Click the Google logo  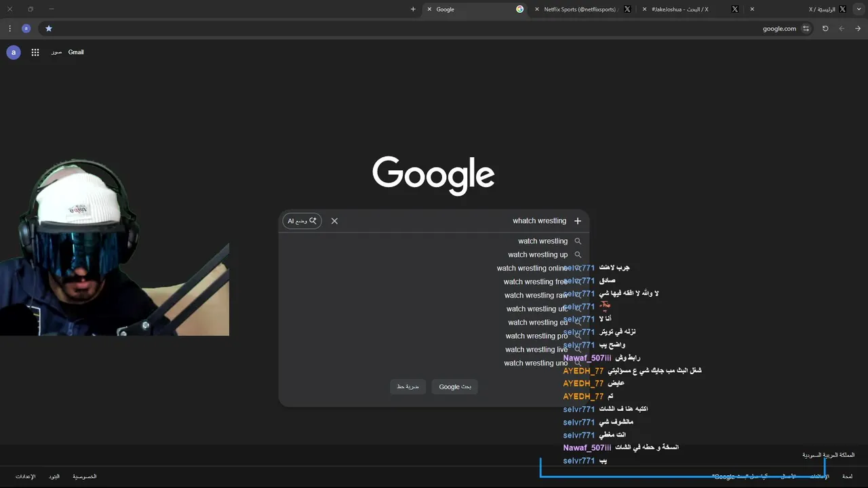pos(433,176)
